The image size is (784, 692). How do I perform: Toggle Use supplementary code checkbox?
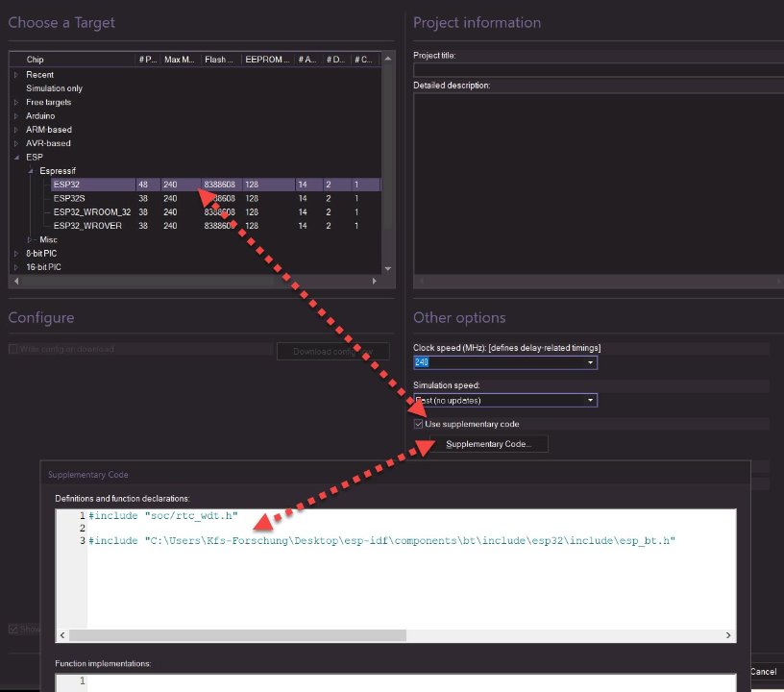pos(418,424)
